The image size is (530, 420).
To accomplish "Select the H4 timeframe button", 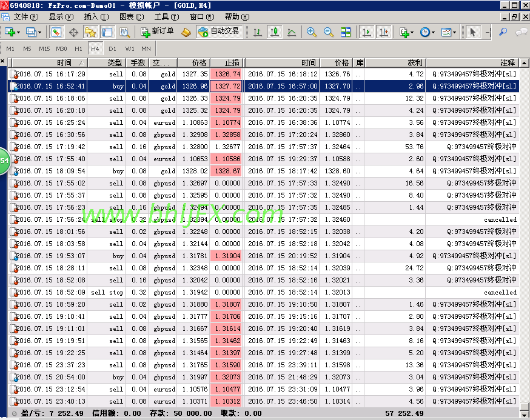I will click(x=95, y=49).
